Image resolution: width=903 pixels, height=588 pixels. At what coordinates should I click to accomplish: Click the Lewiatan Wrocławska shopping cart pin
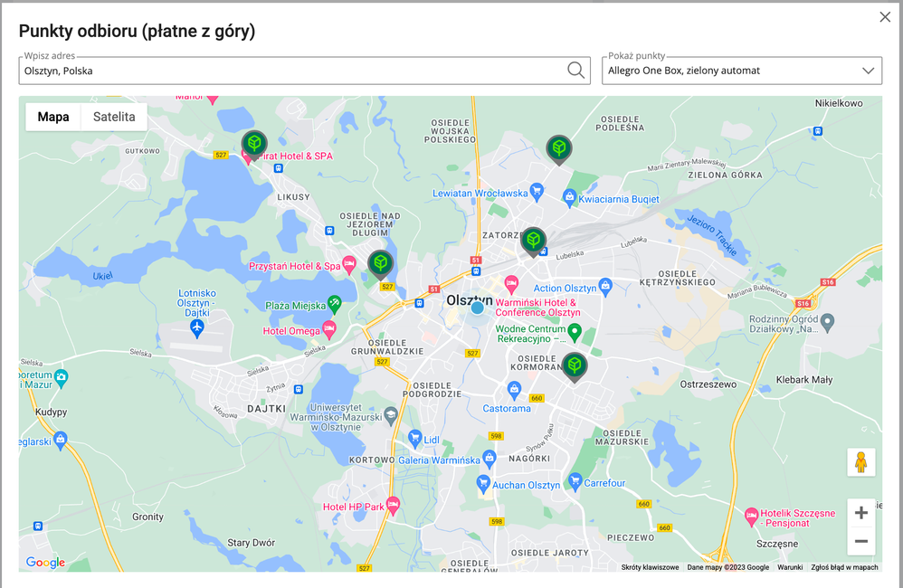(x=537, y=192)
